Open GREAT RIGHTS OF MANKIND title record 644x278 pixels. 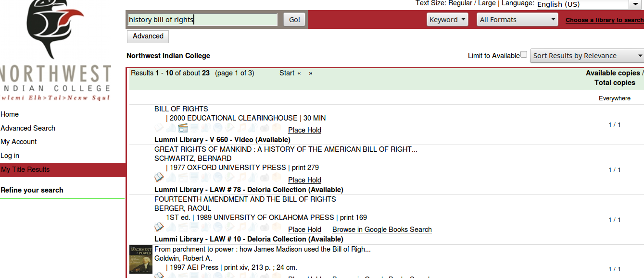[286, 149]
